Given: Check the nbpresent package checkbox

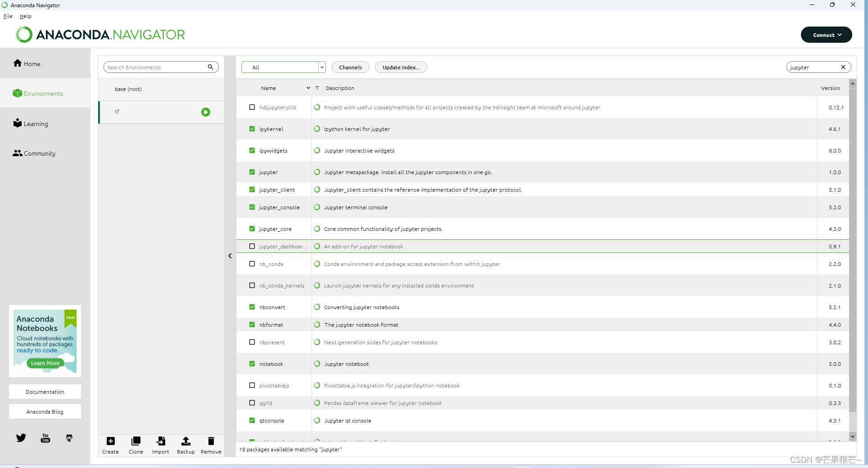Looking at the screenshot, I should (252, 342).
